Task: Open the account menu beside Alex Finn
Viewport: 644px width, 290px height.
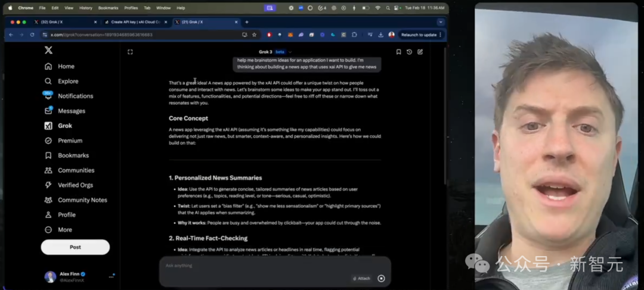Action: (x=111, y=277)
